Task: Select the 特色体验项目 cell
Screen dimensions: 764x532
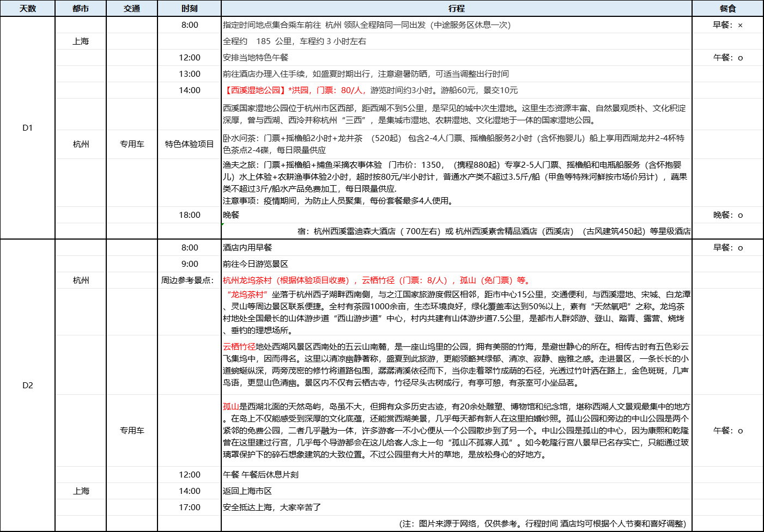Action: (x=189, y=144)
